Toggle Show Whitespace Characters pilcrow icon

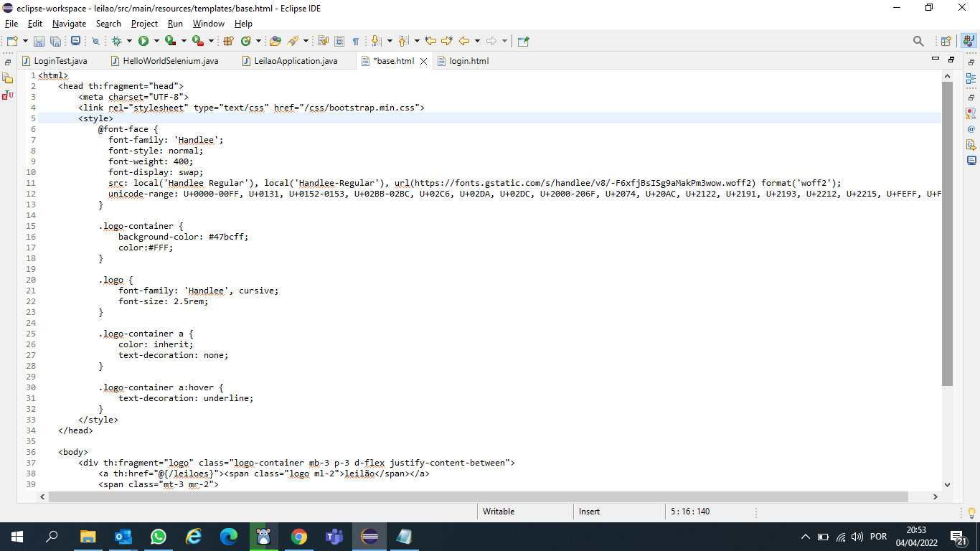point(355,41)
